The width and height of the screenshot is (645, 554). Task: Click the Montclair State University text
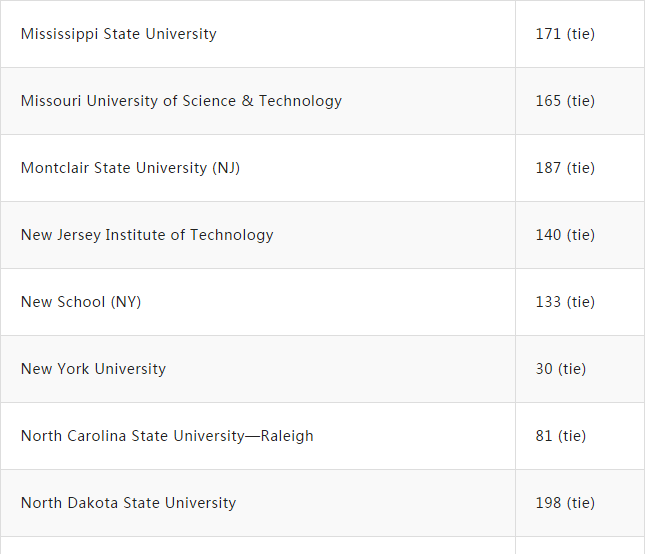(x=114, y=168)
